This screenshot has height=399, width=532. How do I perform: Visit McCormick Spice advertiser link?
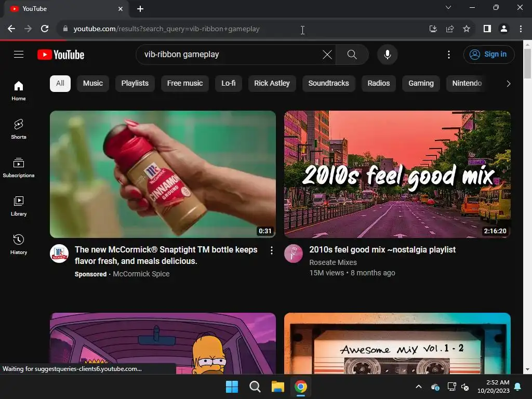click(141, 274)
